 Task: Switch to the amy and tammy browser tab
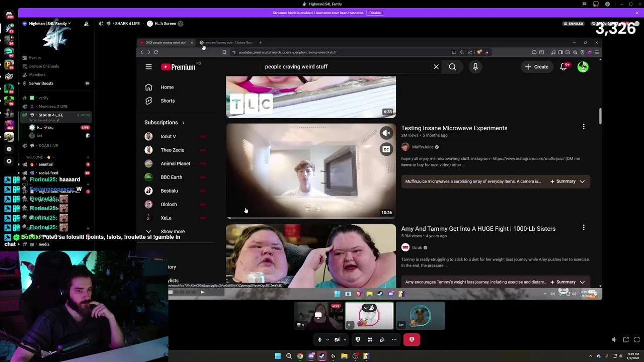228,43
